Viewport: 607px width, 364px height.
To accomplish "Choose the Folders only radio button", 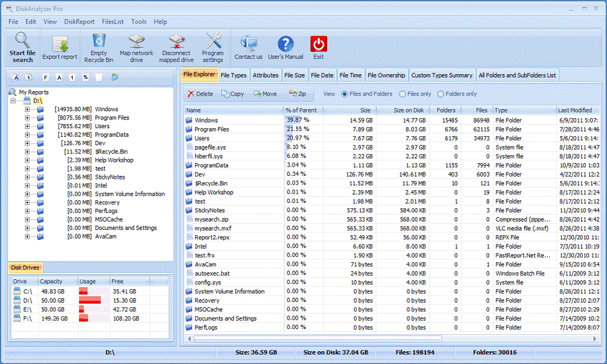I will (440, 94).
